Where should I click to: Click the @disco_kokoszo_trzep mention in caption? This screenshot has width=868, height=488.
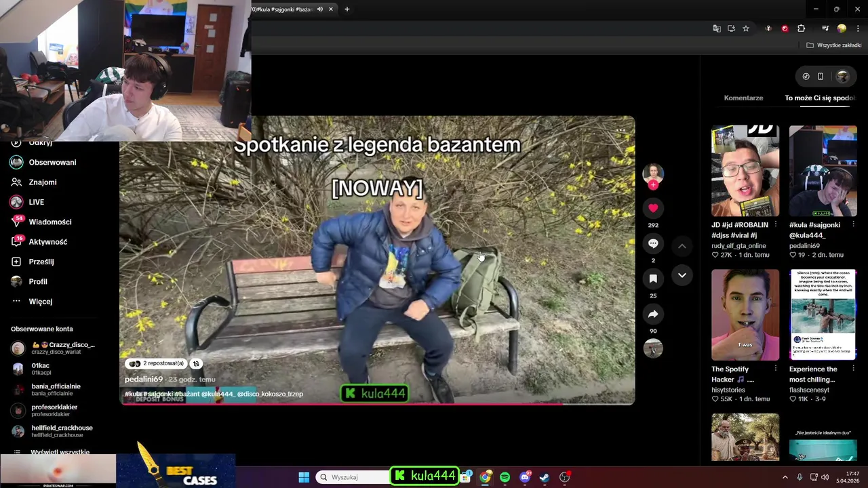(x=270, y=394)
